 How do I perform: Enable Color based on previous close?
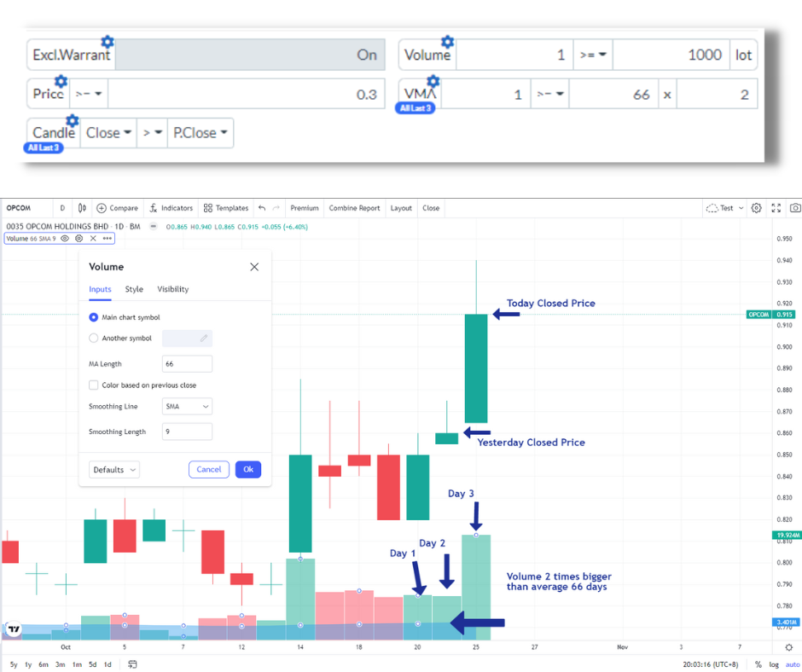pos(94,385)
